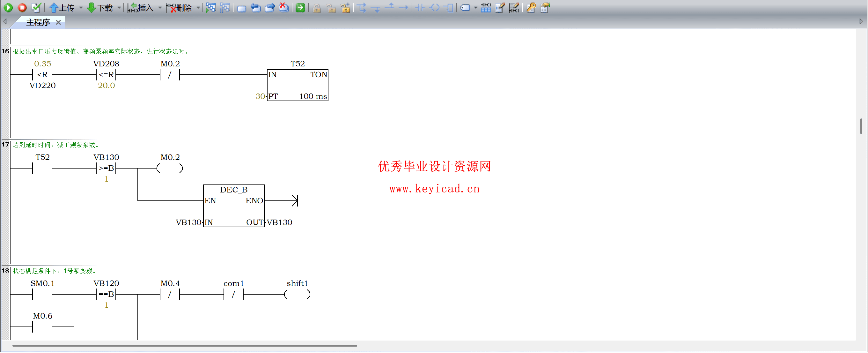868x353 pixels.
Task: Select the SM0.1 contact
Action: pyautogui.click(x=42, y=294)
